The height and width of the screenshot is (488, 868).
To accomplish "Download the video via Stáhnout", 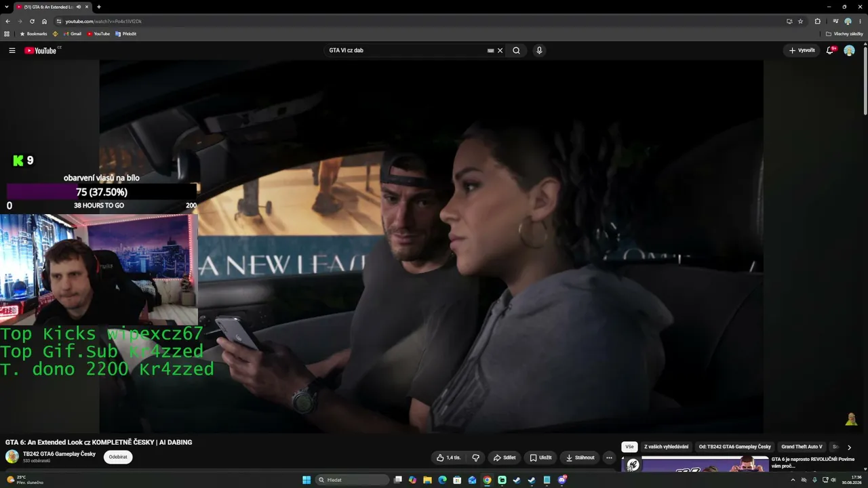I will coord(580,457).
